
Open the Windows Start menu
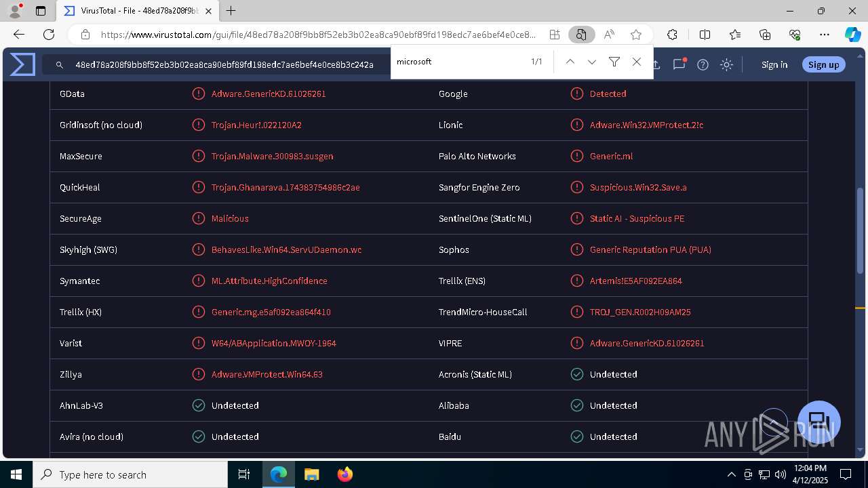(x=16, y=474)
